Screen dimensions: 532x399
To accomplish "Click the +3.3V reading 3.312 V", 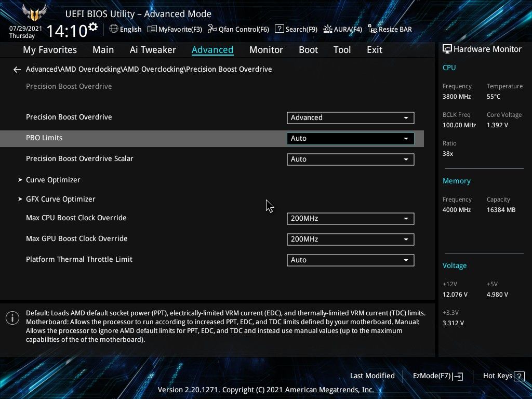I will (453, 323).
